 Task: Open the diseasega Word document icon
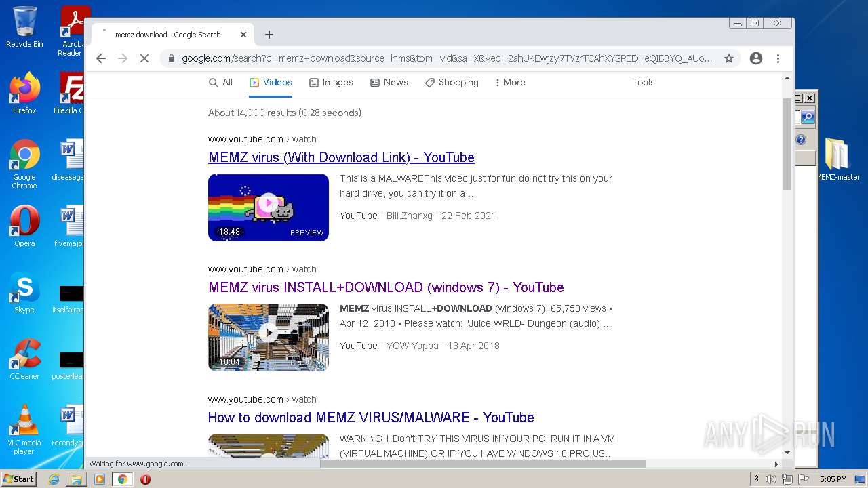69,160
